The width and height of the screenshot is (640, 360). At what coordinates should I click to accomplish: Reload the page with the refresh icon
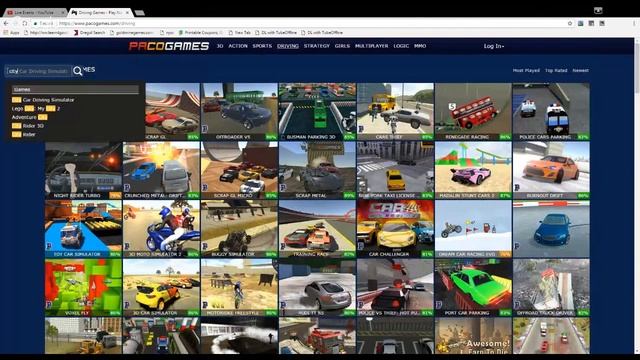(25, 23)
